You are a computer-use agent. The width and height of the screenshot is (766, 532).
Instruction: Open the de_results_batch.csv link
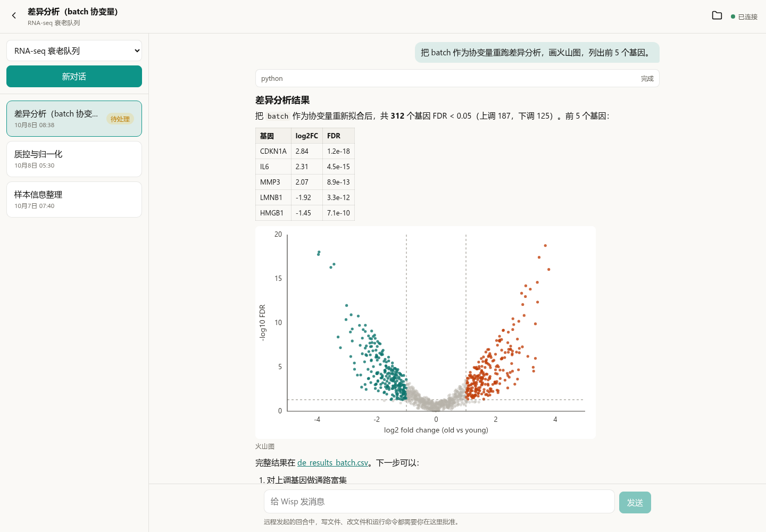point(332,463)
